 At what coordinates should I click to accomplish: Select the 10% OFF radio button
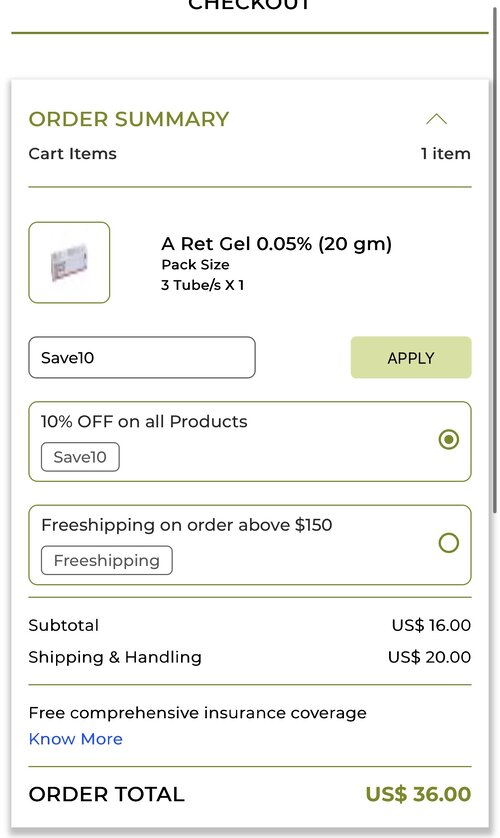click(449, 439)
